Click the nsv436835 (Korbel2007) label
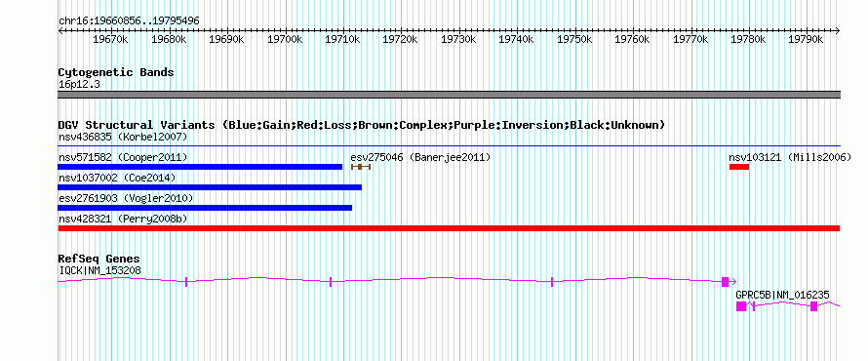The width and height of the screenshot is (868, 361). [x=123, y=137]
